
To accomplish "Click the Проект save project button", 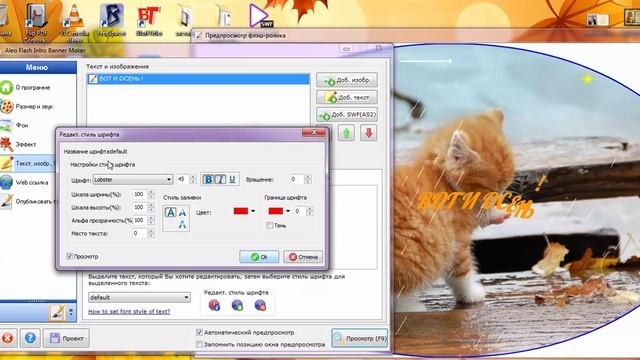I will 67,338.
